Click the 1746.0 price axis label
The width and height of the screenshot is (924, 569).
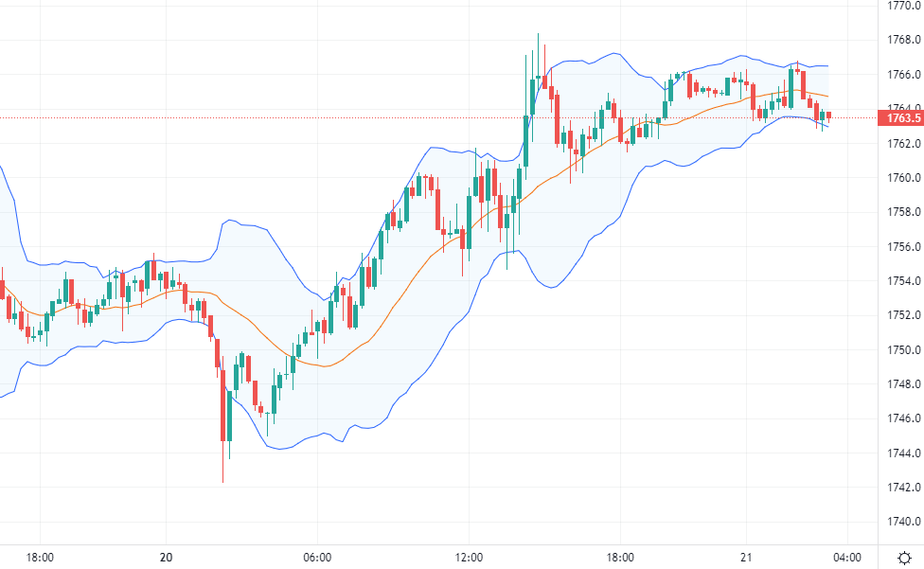[x=905, y=418]
